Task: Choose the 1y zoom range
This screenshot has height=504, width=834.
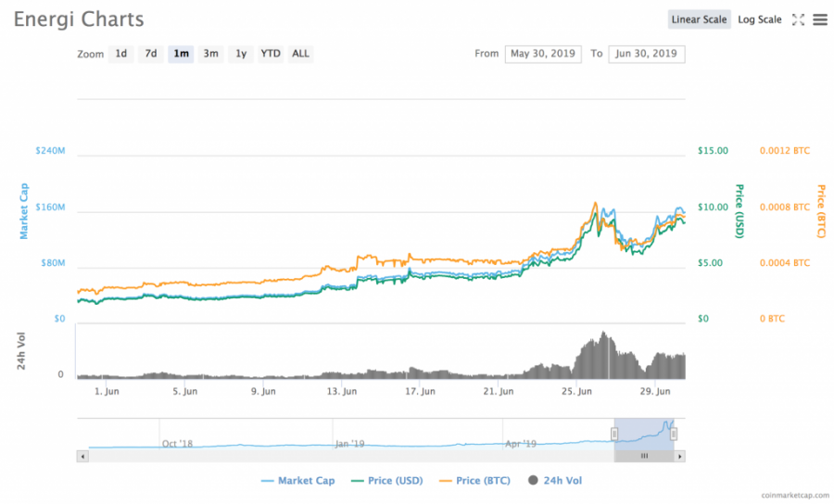Action: click(x=241, y=54)
